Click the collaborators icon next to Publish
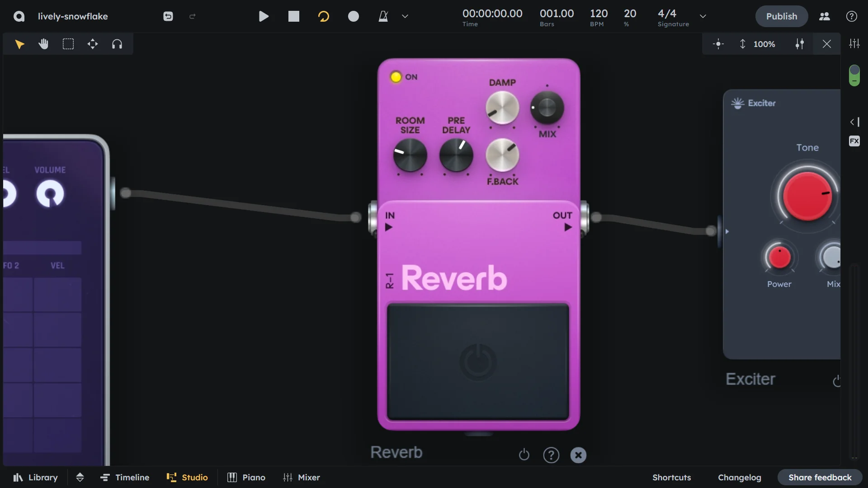This screenshot has width=868, height=488. point(824,16)
